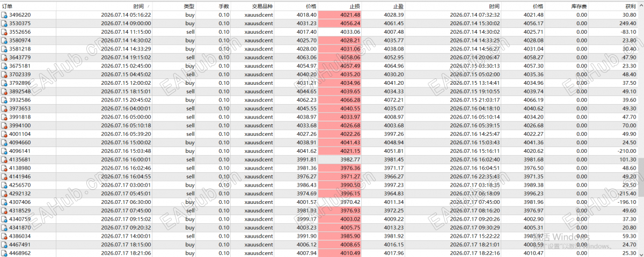The height and width of the screenshot is (257, 644).
Task: Select the sell order icon beside 4135681
Action: coord(5,159)
